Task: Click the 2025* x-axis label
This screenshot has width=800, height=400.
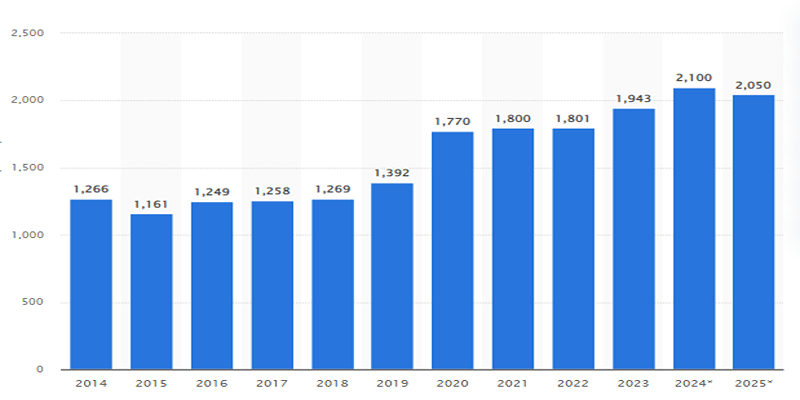Action: coord(754,383)
